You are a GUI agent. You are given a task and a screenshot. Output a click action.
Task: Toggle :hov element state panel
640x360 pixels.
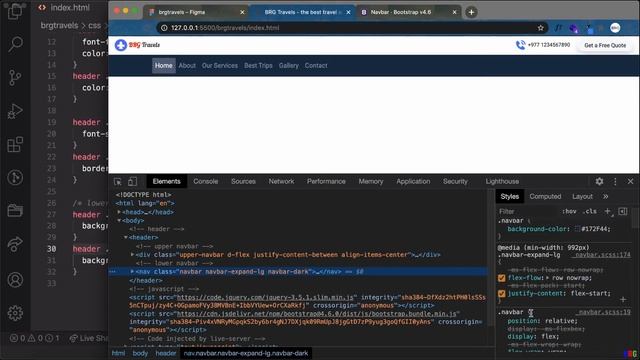coord(569,211)
